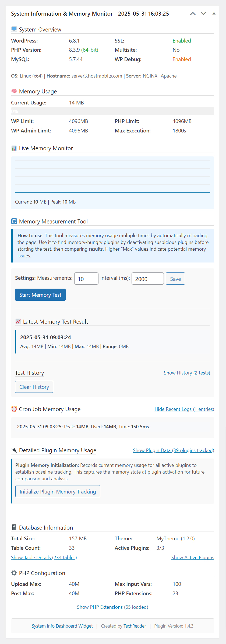Click the Detailed Plugin Memory plug icon
Viewport: 226px width, 644px height.
click(x=14, y=450)
